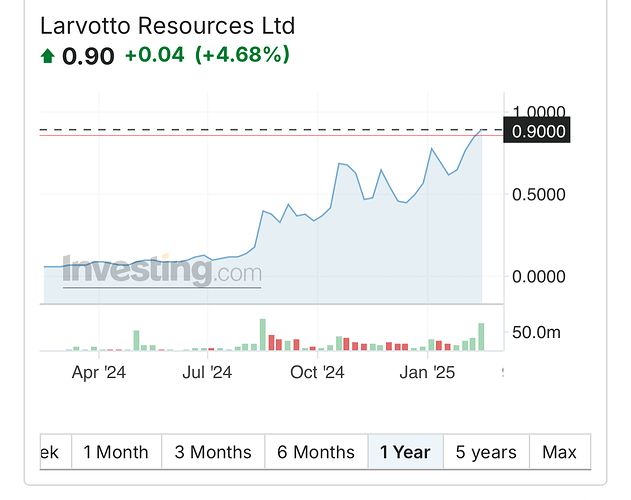Click the 0.90 last price figure
This screenshot has width=631, height=500.
pos(88,56)
